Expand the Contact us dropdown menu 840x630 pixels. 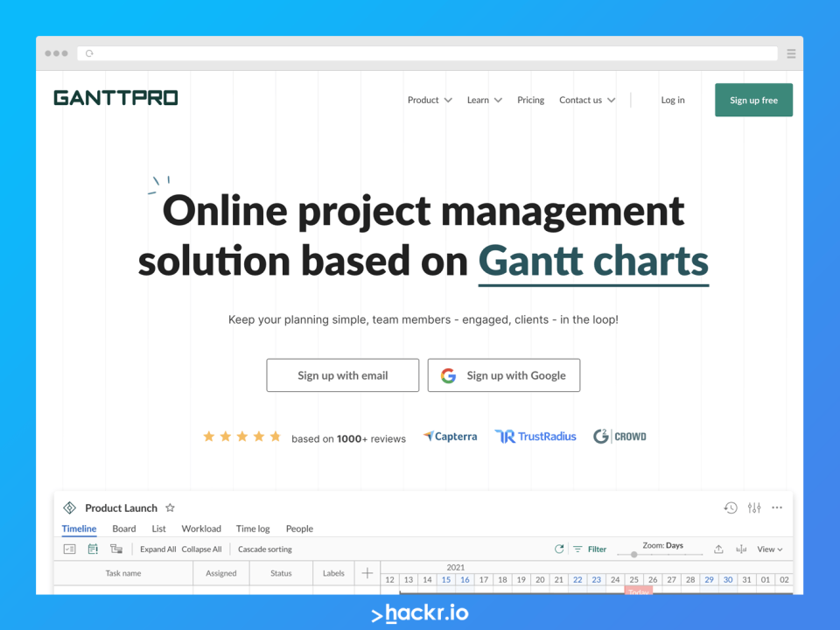(587, 100)
